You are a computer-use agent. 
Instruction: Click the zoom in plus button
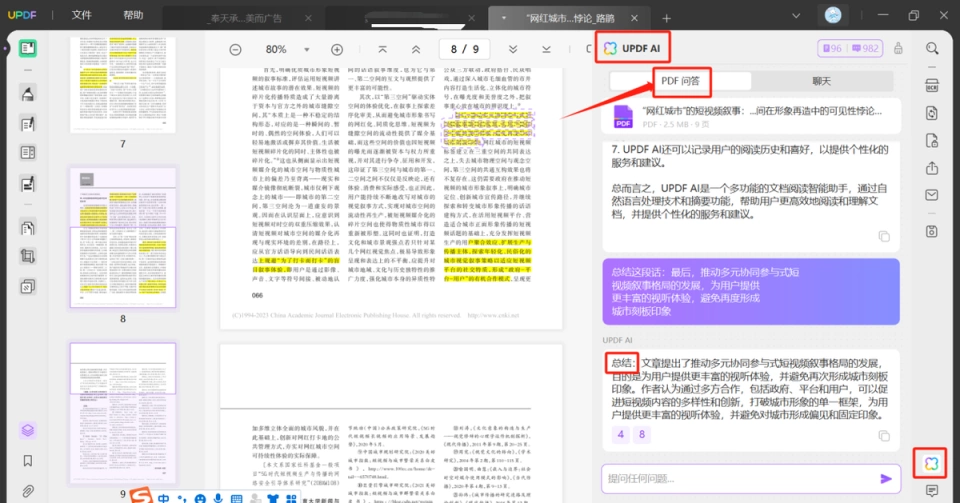click(337, 50)
